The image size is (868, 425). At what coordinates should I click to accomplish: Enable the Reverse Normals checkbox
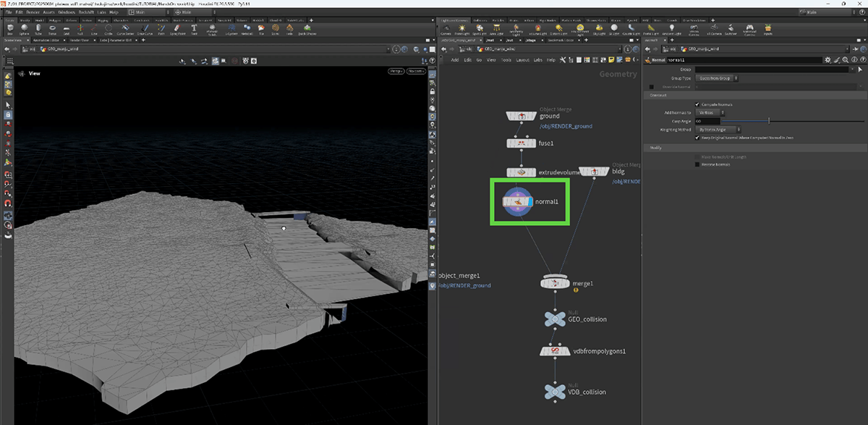coord(697,164)
